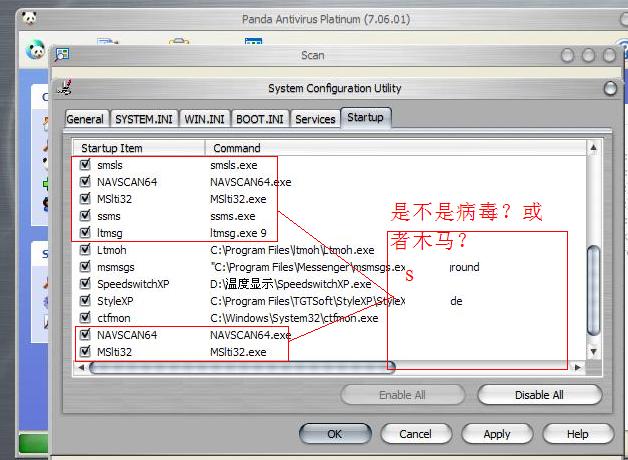Click the horizontal scrollbar thumb under the list
This screenshot has width=628, height=460.
[242, 367]
